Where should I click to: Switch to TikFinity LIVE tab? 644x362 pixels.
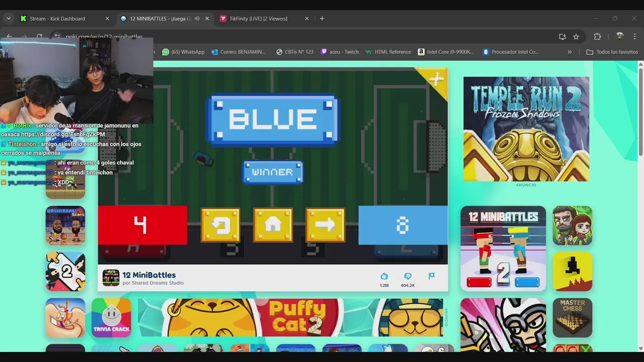click(x=258, y=19)
